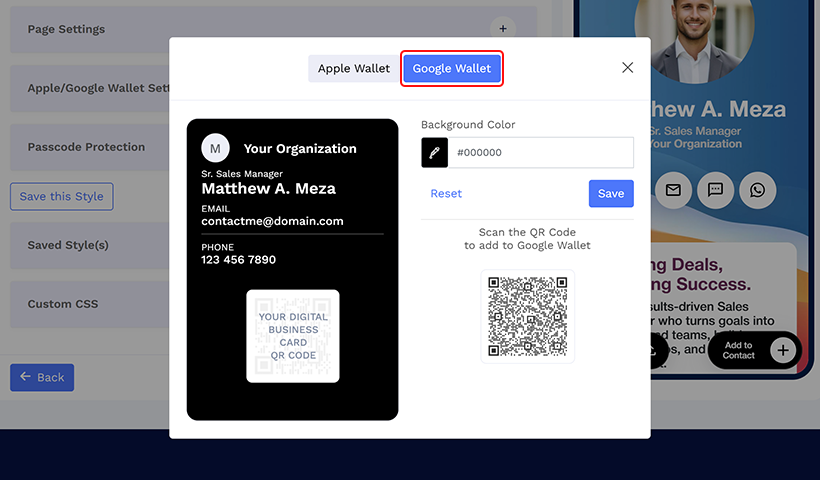This screenshot has height=480, width=820.
Task: Open the background color eyedropper picker
Action: (x=435, y=153)
